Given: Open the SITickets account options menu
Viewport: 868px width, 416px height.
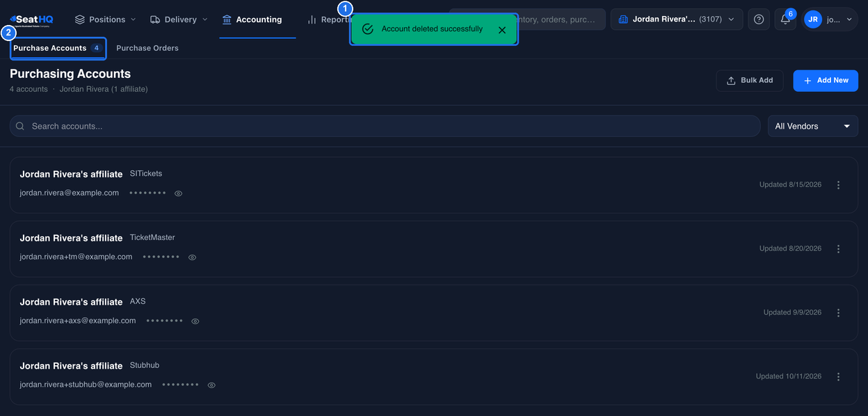Looking at the screenshot, I should tap(838, 185).
